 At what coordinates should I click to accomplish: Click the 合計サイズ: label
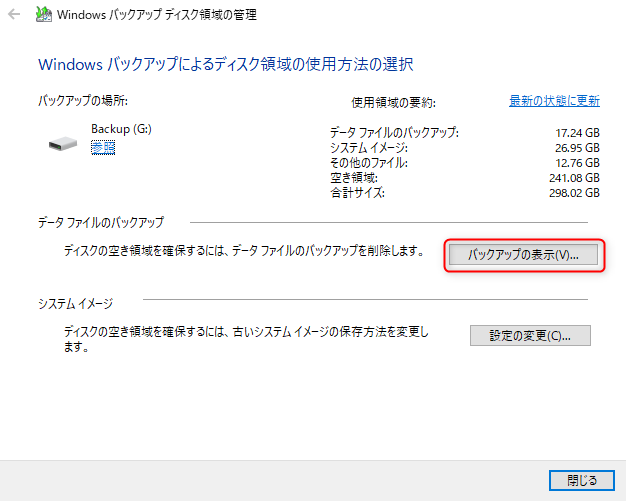click(x=357, y=193)
